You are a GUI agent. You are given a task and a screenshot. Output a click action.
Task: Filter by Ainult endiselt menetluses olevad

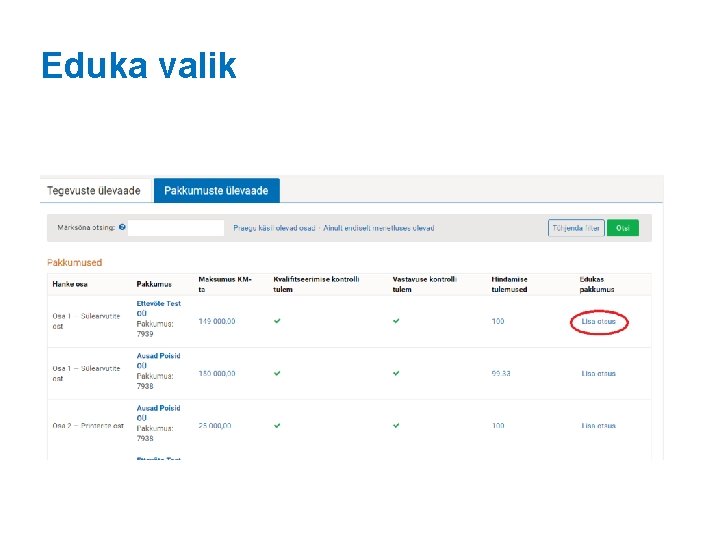[x=378, y=228]
